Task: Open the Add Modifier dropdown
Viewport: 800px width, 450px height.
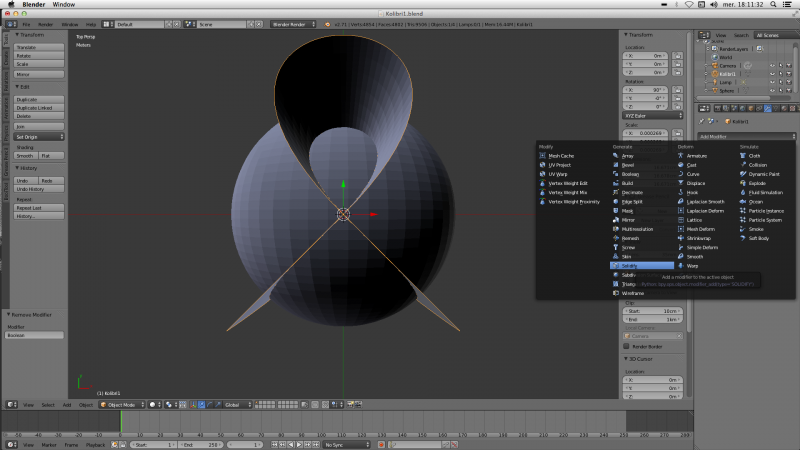Action: (746, 137)
